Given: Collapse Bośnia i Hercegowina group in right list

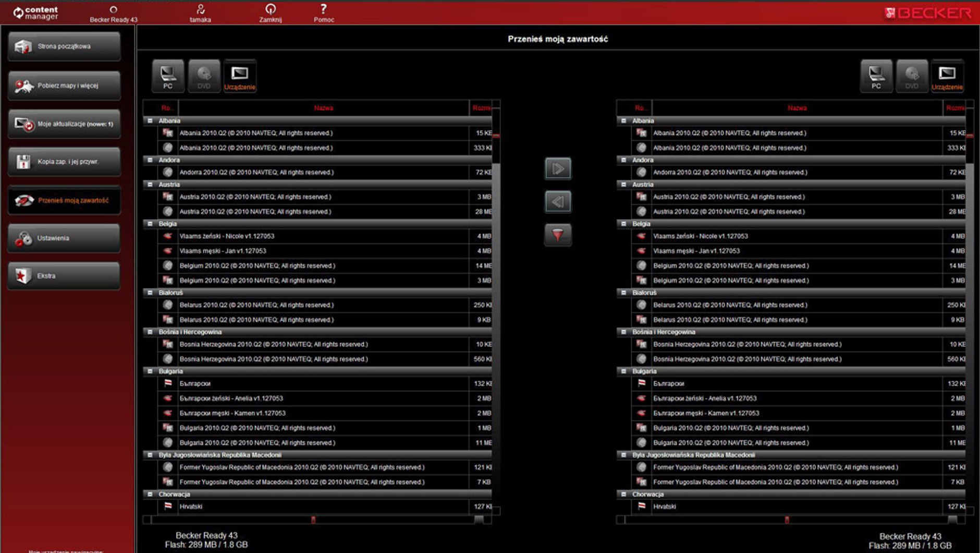Looking at the screenshot, I should coord(624,332).
